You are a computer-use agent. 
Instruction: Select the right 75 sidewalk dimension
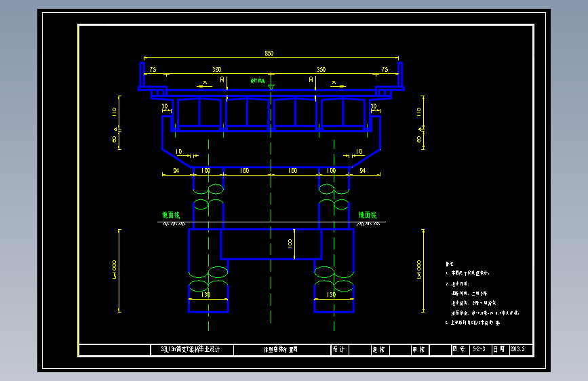click(385, 69)
